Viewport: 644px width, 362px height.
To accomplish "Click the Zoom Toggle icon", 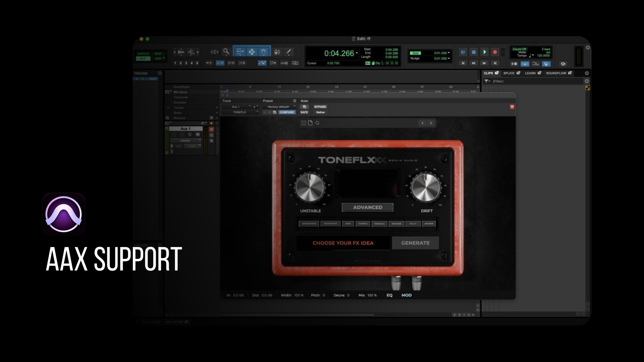I will pos(214,52).
